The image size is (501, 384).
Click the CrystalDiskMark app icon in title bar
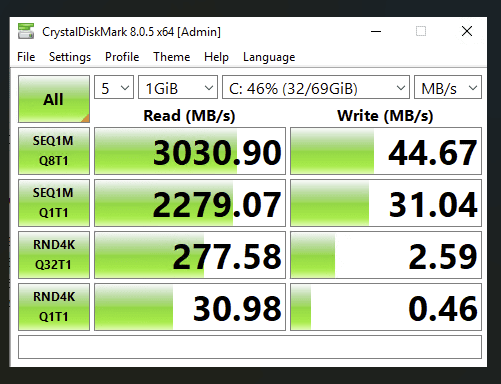[x=26, y=31]
